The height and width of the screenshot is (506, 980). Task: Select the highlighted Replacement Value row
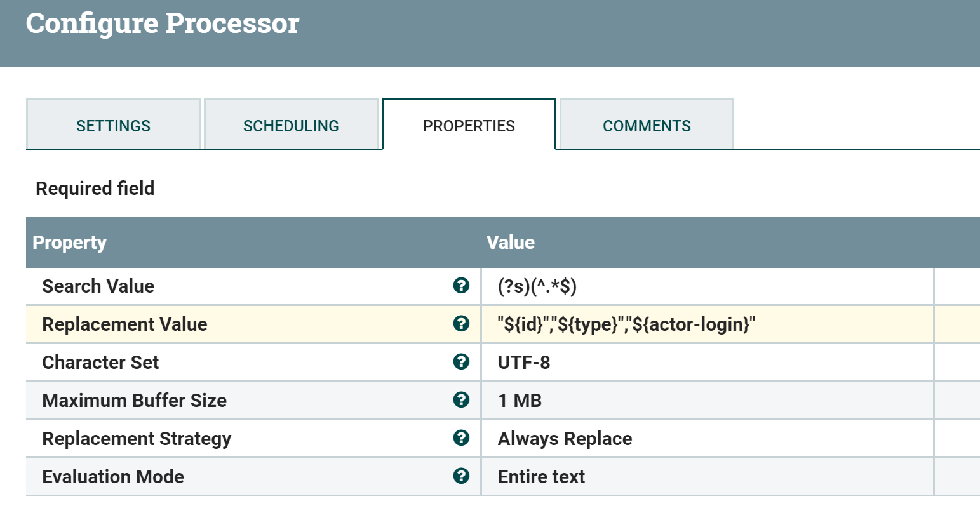tap(254, 324)
